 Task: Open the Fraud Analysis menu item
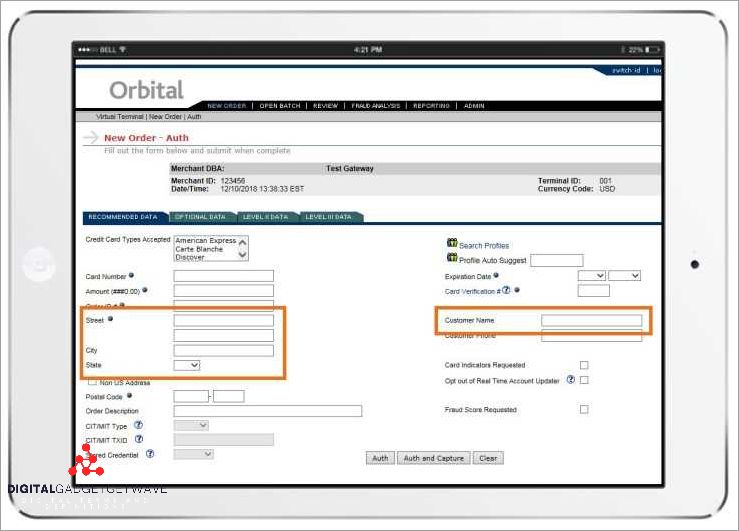coord(375,105)
